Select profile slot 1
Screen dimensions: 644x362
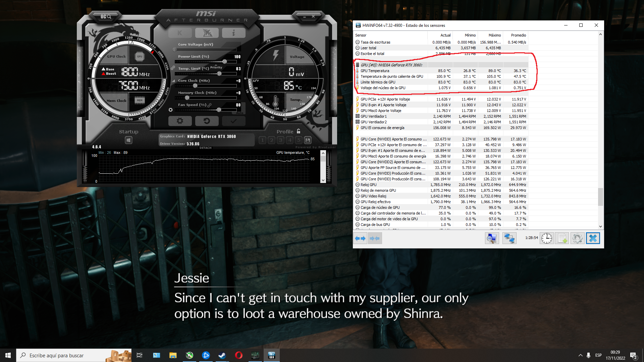pyautogui.click(x=263, y=140)
